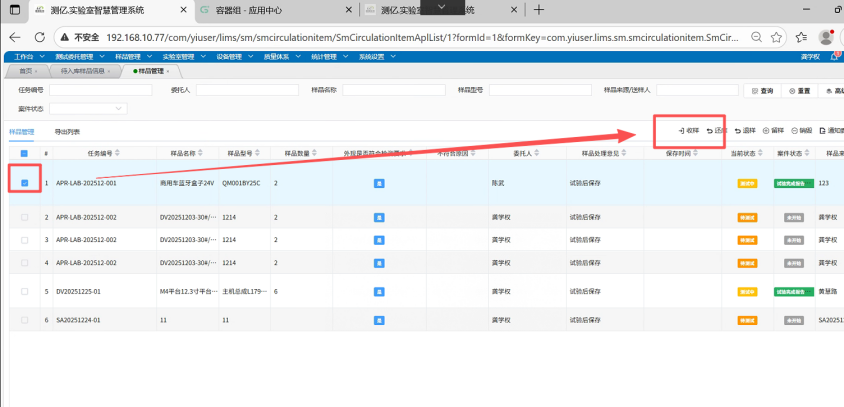Sort table by 任务编号 column arrows
844x407 pixels.
[117, 153]
